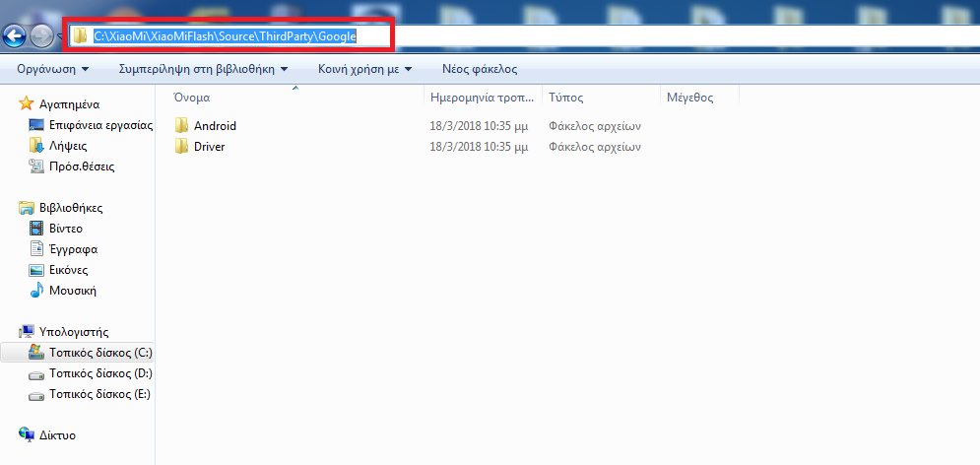
Task: Open the Εικόνες library
Action: [x=68, y=271]
